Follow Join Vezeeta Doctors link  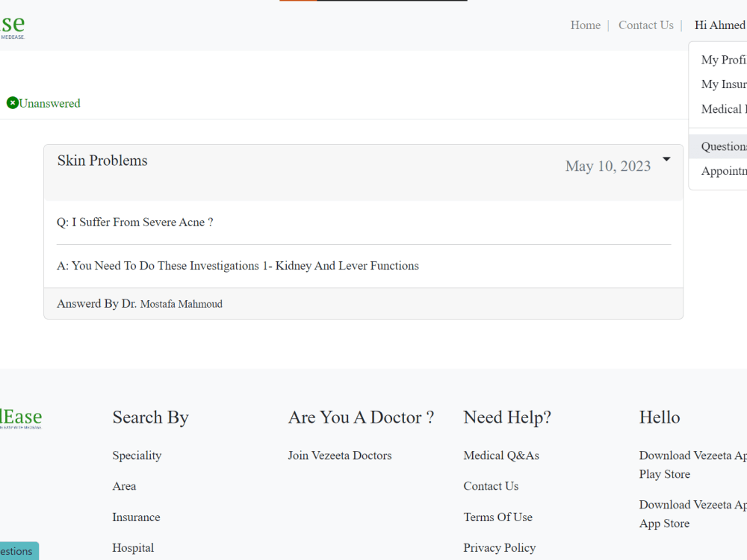(x=340, y=455)
